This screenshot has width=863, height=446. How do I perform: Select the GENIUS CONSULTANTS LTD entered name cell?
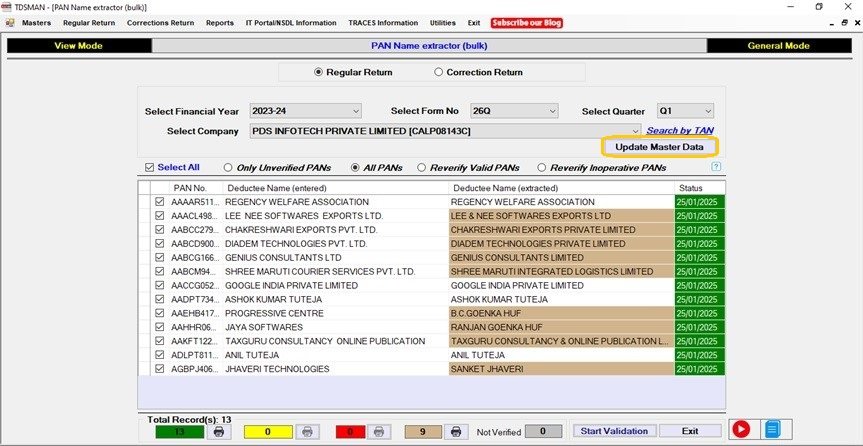[336, 258]
